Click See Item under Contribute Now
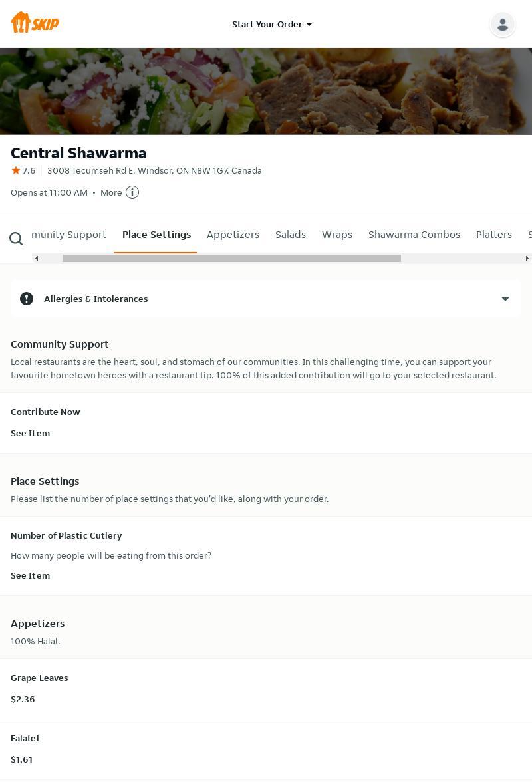Image resolution: width=532 pixels, height=784 pixels. (30, 433)
